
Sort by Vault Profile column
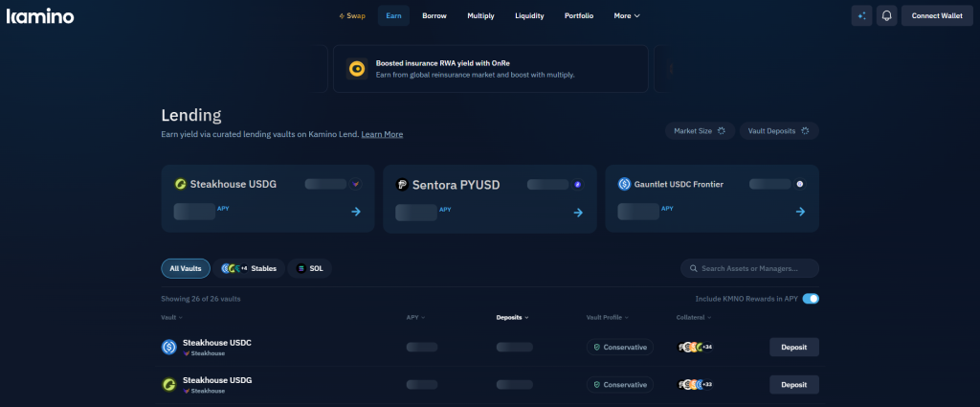point(608,318)
